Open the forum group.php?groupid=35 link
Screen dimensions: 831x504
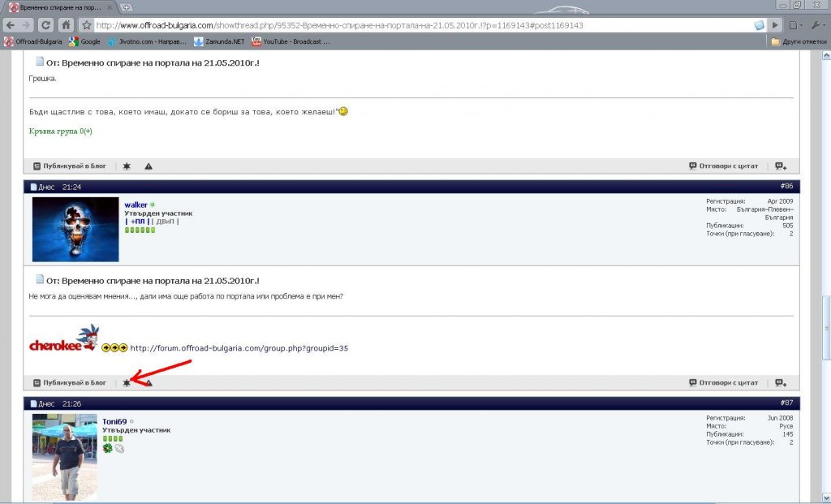[239, 348]
